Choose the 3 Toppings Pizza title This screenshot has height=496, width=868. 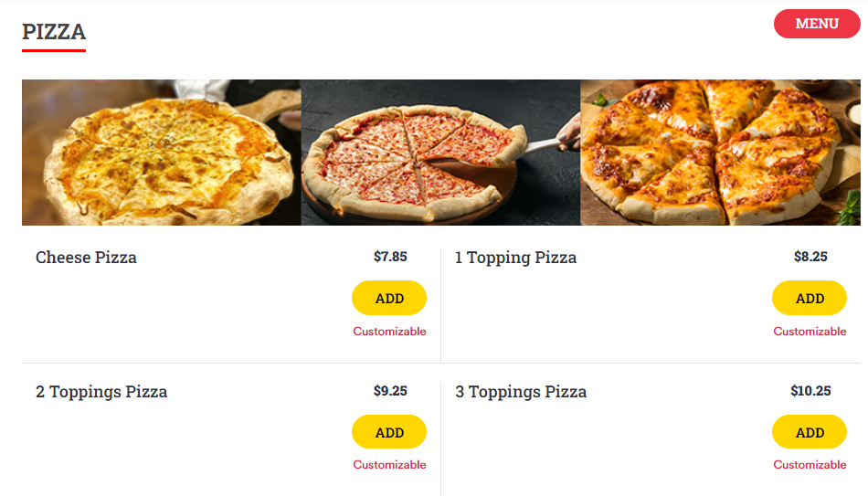point(521,392)
